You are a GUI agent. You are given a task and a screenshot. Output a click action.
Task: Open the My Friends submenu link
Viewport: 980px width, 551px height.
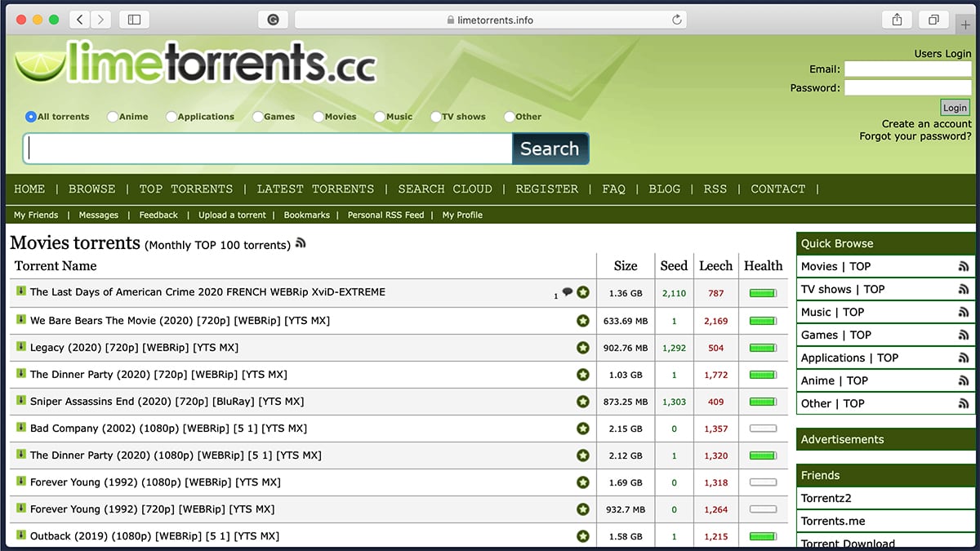click(36, 215)
